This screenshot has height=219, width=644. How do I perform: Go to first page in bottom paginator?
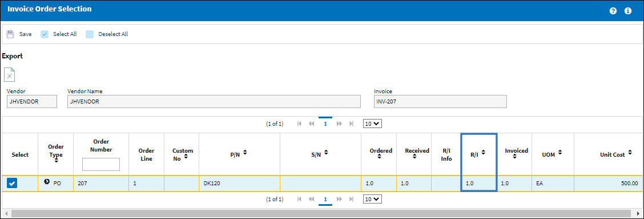point(299,199)
